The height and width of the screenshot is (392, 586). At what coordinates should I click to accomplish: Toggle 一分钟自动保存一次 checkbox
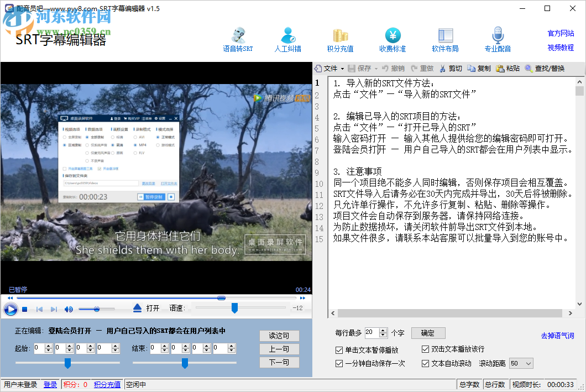(x=339, y=363)
